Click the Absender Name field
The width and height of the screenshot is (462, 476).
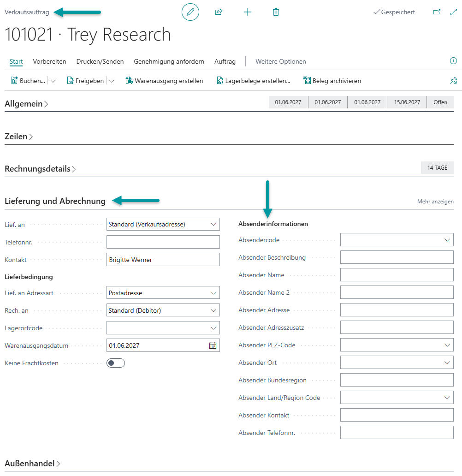(397, 275)
